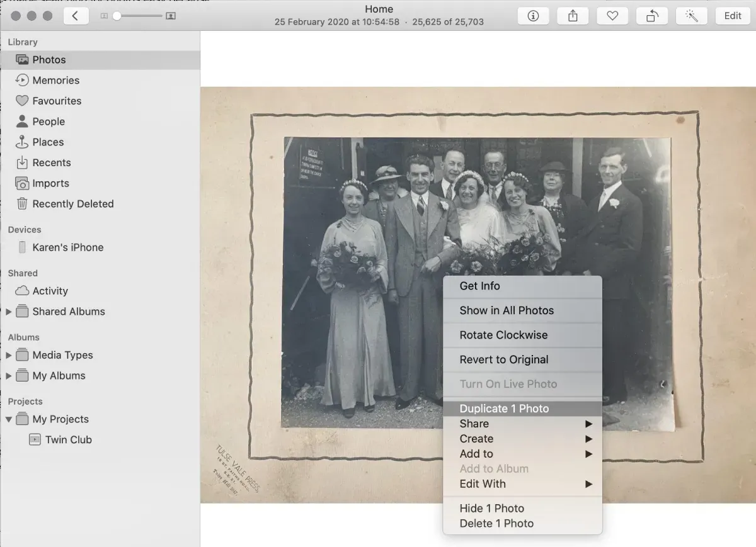Rotate photo using toolbar rotate icon
This screenshot has width=756, height=547.
pyautogui.click(x=652, y=16)
